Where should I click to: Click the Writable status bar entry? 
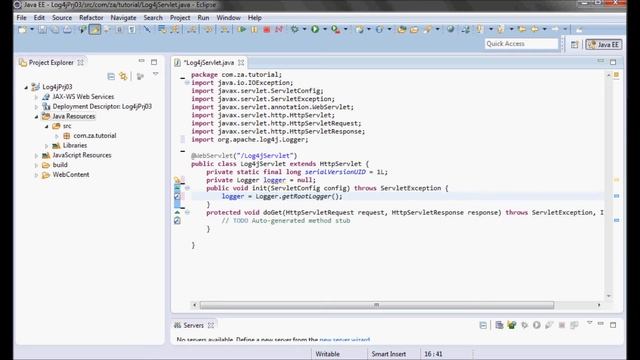[x=327, y=354]
